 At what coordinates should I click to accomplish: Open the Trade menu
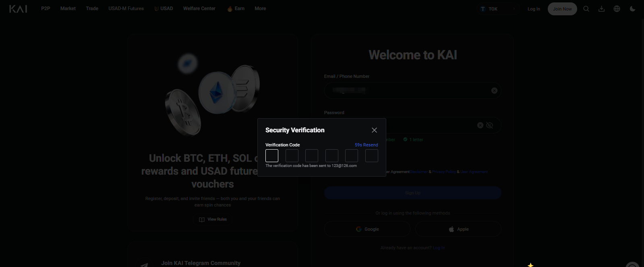[92, 8]
